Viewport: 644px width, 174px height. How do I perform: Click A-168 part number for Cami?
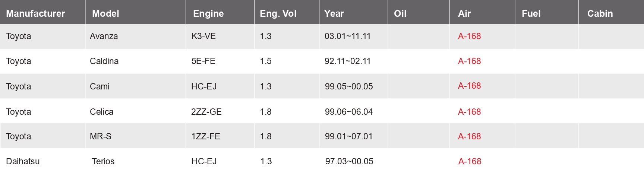[469, 86]
